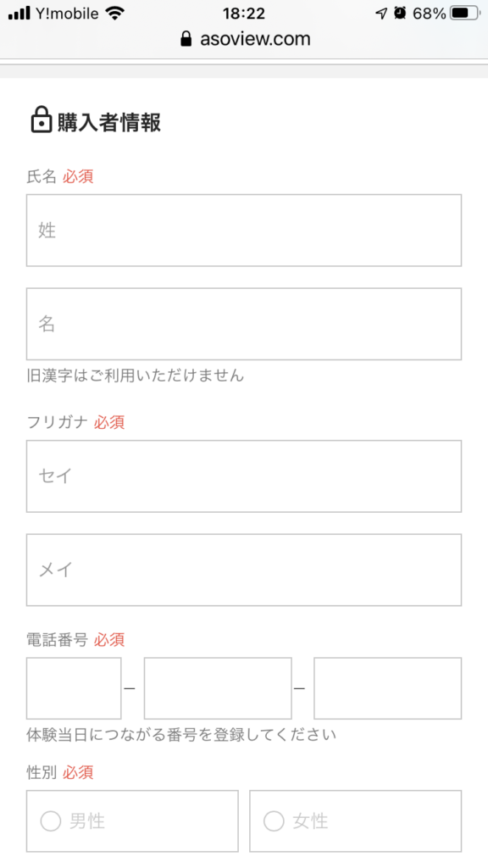Tap the 男性 label text
The image size is (488, 868).
pos(87,821)
